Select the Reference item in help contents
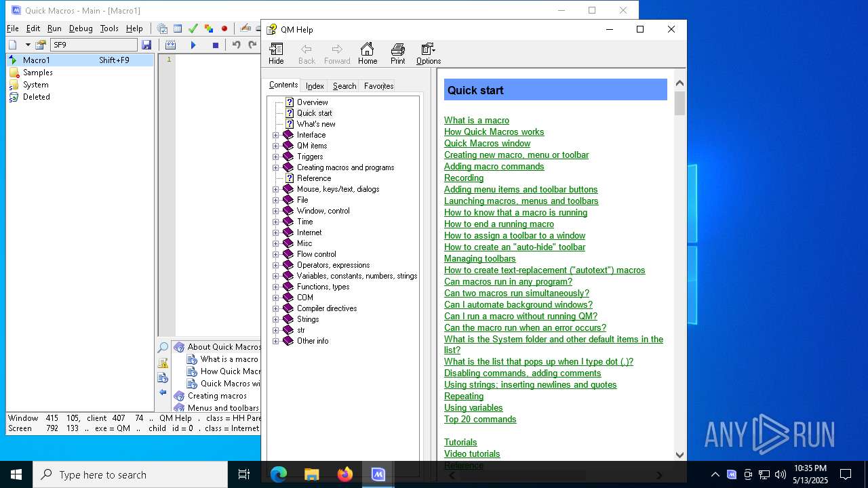 314,178
